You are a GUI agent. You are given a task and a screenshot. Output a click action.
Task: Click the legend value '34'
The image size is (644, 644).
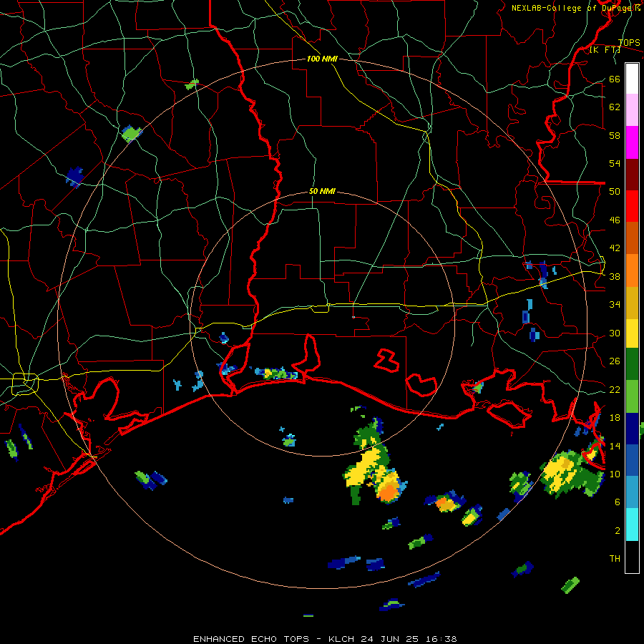(x=615, y=305)
